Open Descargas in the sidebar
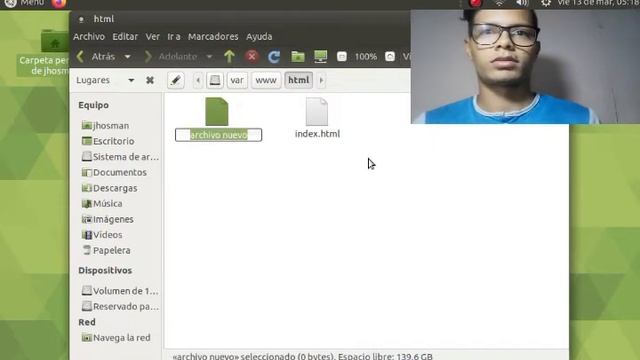640x360 pixels. [109, 188]
